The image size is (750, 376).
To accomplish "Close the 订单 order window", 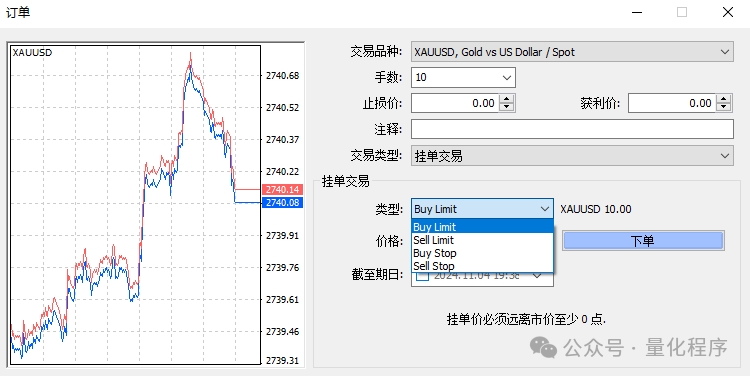I will [728, 12].
